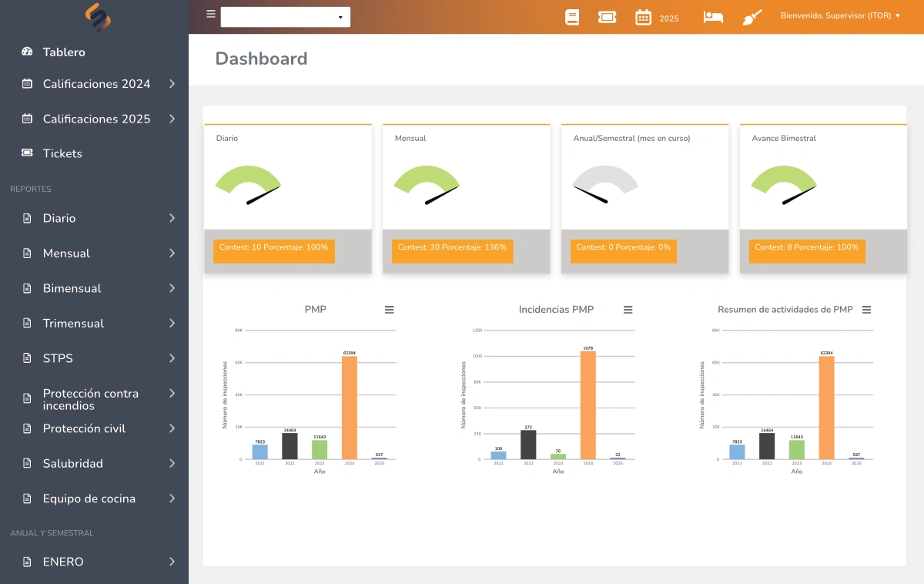Screen dimensions: 924x584
Task: Click the Diario Contest 10 orange label
Action: pos(273,248)
